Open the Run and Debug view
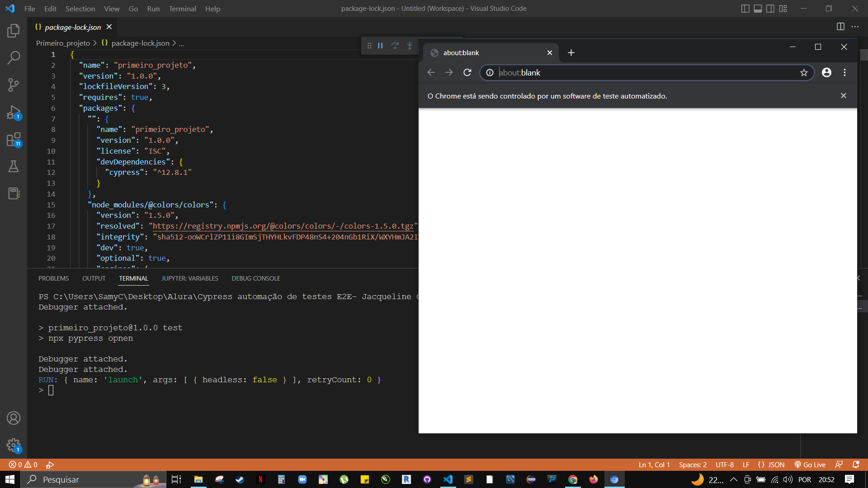The width and height of the screenshot is (868, 488). 14,112
